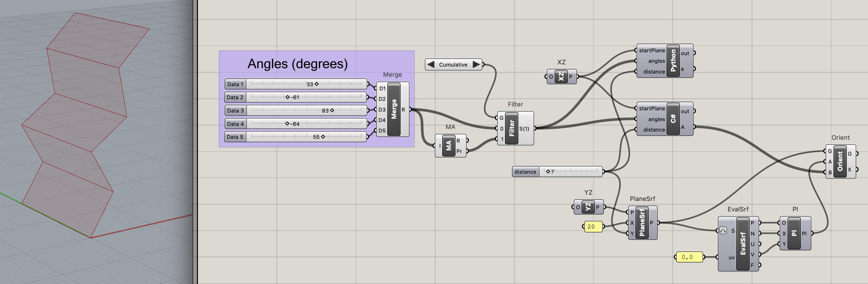Click the distance input on the C# component
Screen dimensions: 868x284
click(x=654, y=130)
